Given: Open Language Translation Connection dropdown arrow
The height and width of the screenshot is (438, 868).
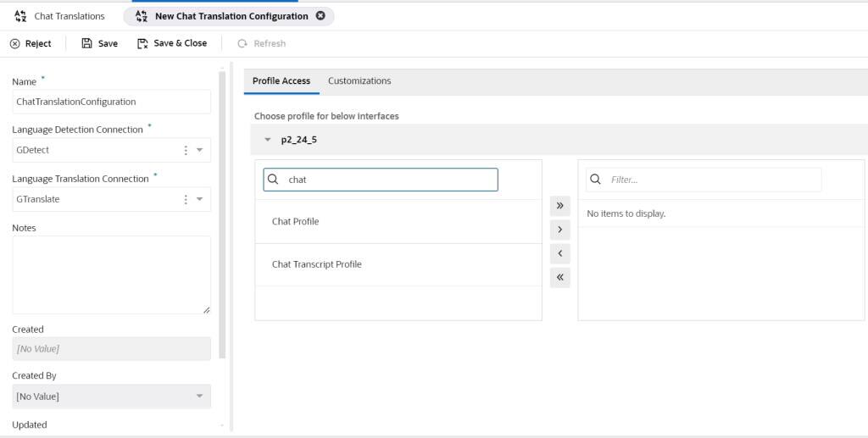Looking at the screenshot, I should click(x=200, y=199).
